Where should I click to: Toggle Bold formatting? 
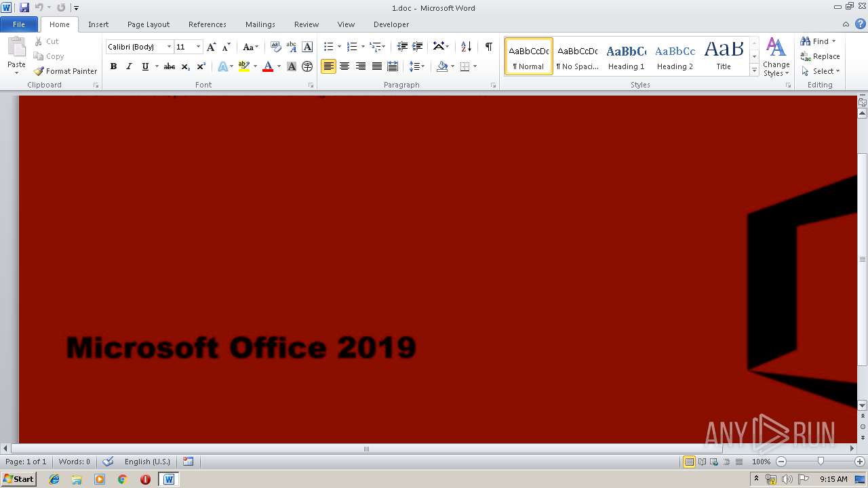(x=113, y=66)
